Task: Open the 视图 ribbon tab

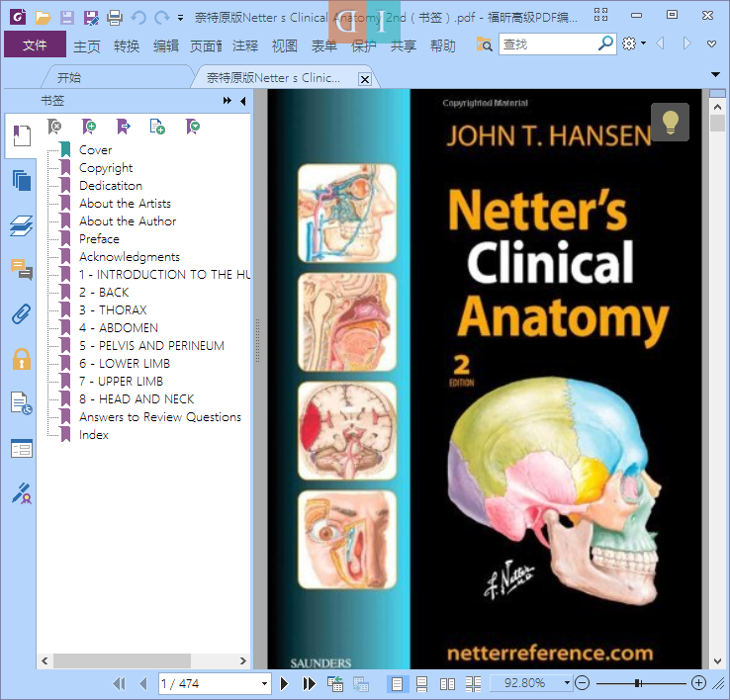Action: click(x=285, y=46)
